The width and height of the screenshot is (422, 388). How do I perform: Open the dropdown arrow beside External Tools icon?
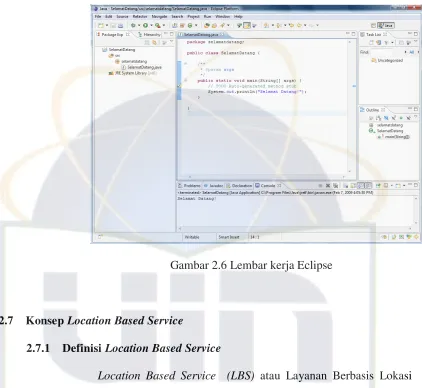[x=164, y=25]
